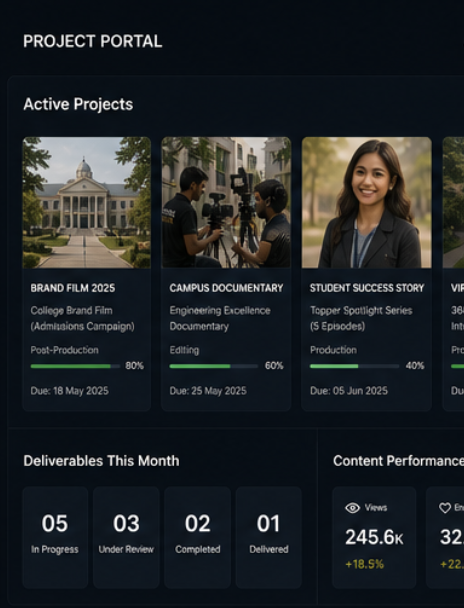The height and width of the screenshot is (608, 464).
Task: Click the +18.5% views growth figure
Action: pos(364,564)
